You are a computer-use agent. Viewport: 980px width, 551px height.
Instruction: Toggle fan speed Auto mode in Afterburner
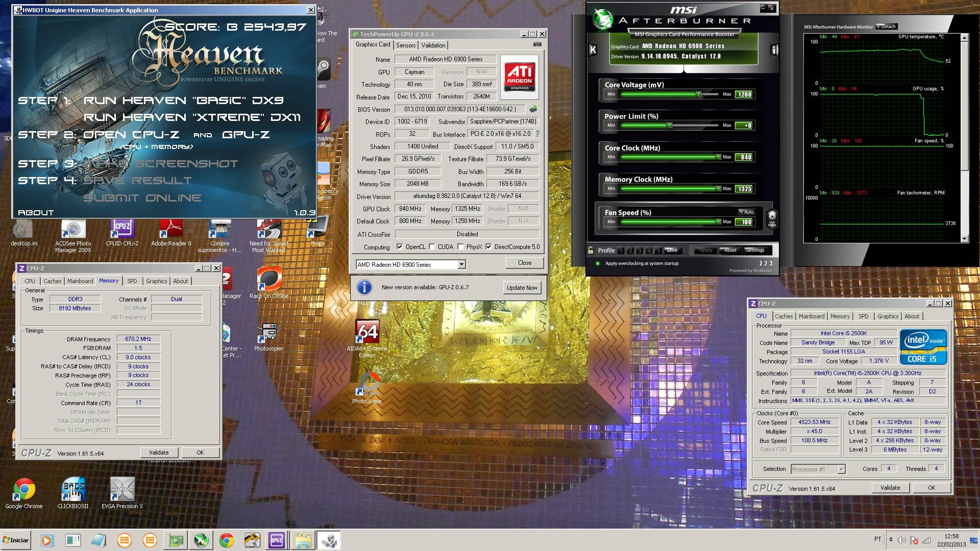(747, 212)
